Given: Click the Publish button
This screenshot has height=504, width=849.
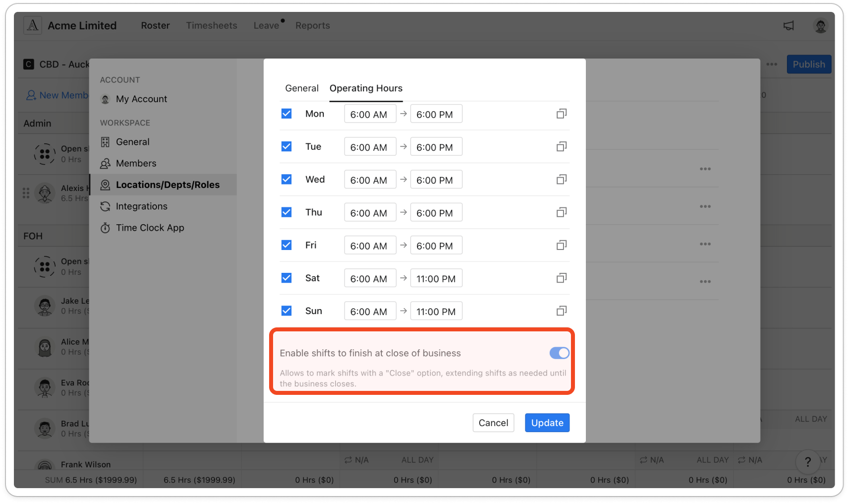Looking at the screenshot, I should pyautogui.click(x=809, y=64).
